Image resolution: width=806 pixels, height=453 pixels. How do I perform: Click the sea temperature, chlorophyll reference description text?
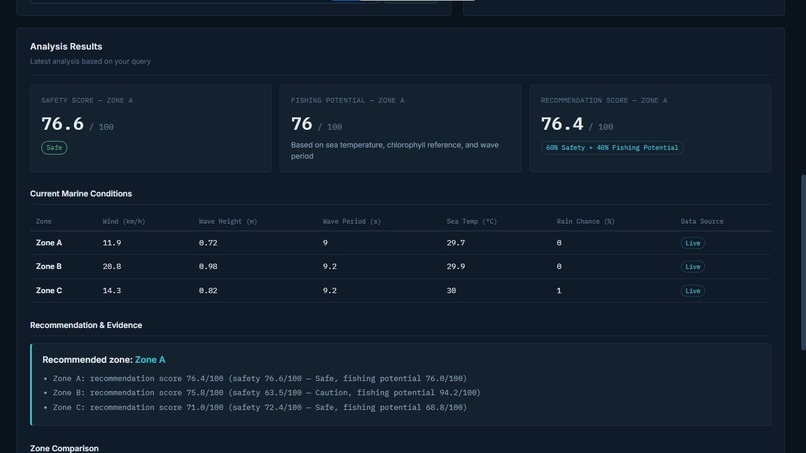pyautogui.click(x=395, y=151)
